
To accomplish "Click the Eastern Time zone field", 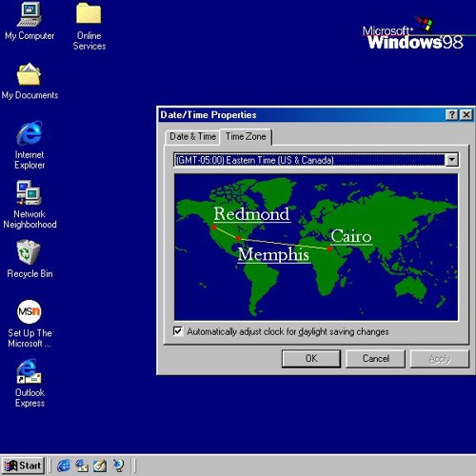I will click(309, 160).
